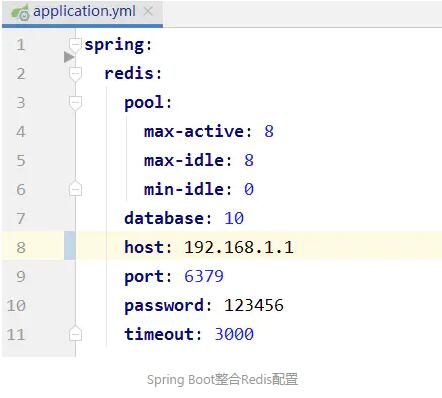The width and height of the screenshot is (442, 398).
Task: Click fold end marker on line 11
Action: (x=75, y=334)
